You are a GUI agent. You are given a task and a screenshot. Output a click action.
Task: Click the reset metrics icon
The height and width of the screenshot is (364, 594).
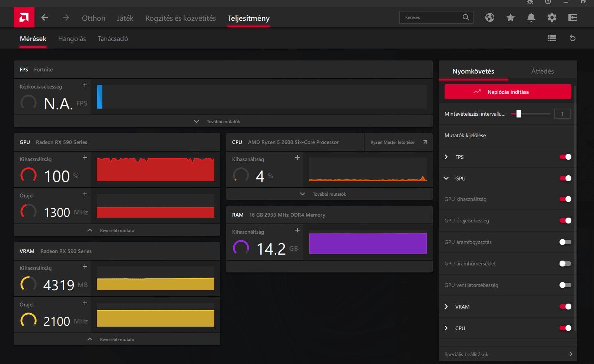coord(572,38)
